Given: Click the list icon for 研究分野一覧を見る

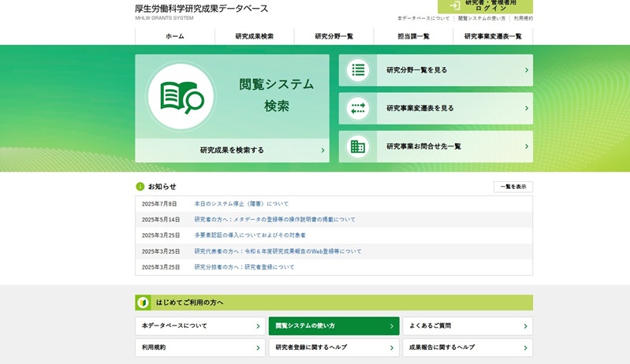Looking at the screenshot, I should [358, 70].
